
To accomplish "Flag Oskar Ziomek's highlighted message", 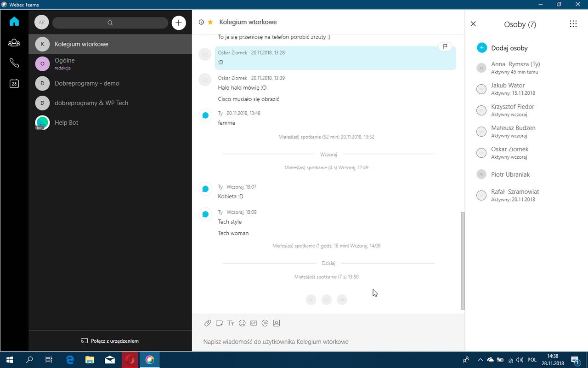I will pyautogui.click(x=445, y=46).
